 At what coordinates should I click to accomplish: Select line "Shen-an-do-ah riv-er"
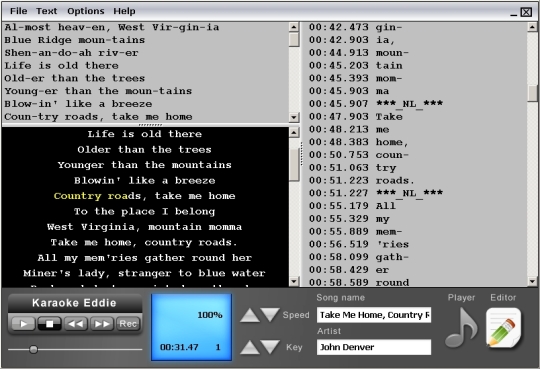(71, 53)
